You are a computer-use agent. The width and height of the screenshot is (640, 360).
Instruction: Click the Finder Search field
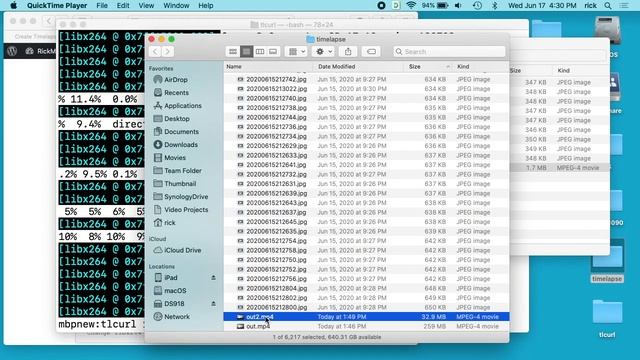click(449, 51)
